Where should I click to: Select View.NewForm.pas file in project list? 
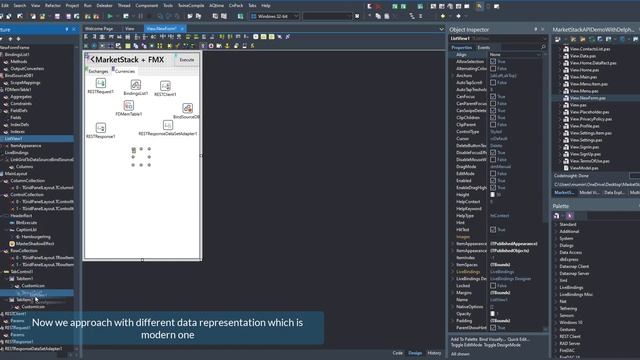[x=587, y=98]
